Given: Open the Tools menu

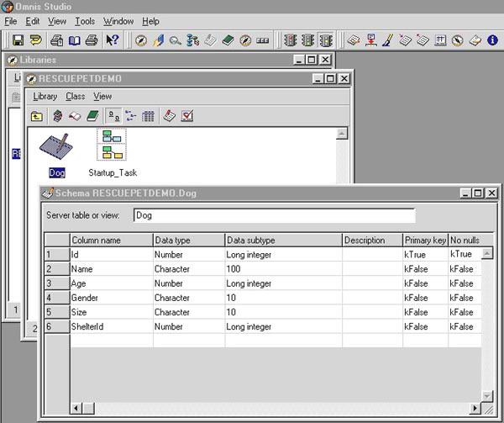Looking at the screenshot, I should click(x=85, y=22).
